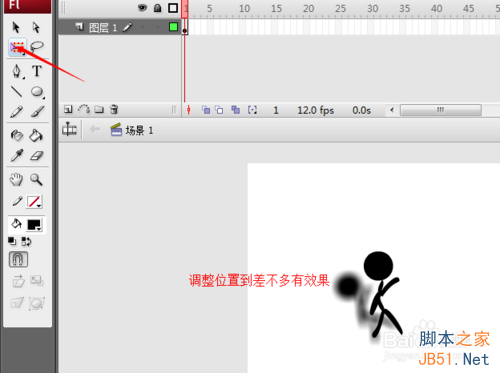Viewport: 500px width, 373px height.
Task: Open the black fill color swatch
Action: [34, 225]
